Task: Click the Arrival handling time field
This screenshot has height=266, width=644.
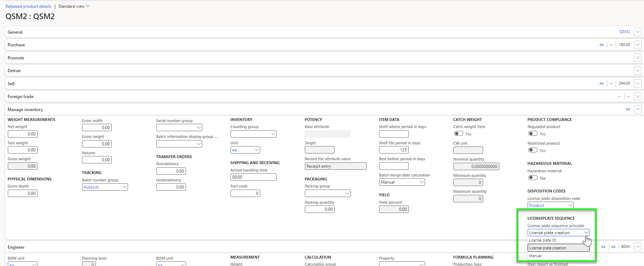Action: click(x=254, y=177)
